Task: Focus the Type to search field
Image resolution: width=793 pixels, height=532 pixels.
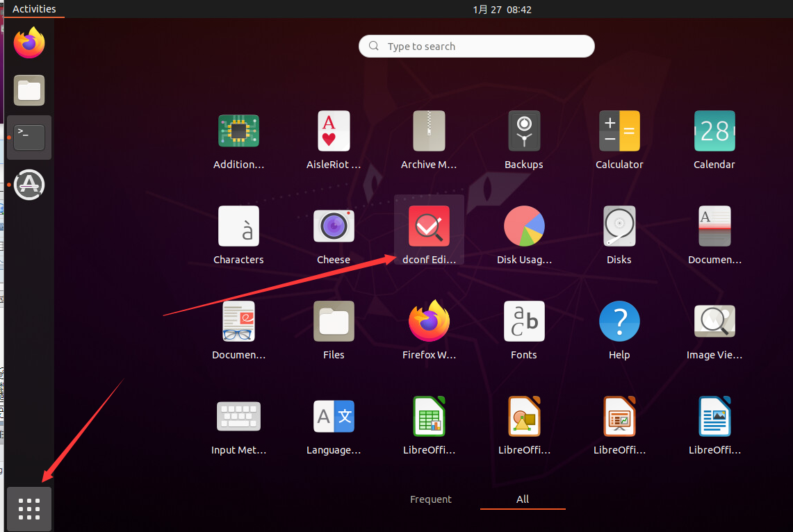Action: pos(476,46)
